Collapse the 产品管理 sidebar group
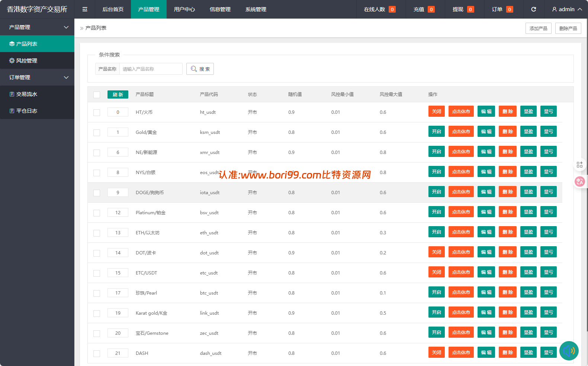This screenshot has height=366, width=588. point(37,27)
